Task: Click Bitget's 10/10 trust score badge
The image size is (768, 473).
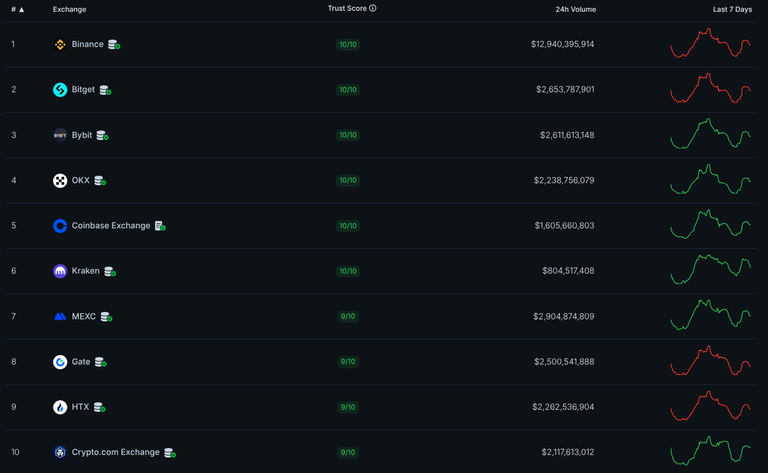Action: [348, 90]
